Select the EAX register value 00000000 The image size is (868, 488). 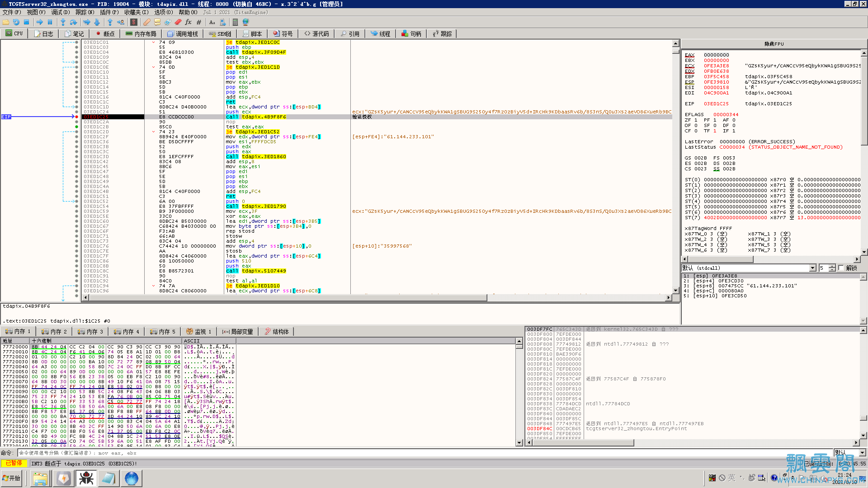pos(716,55)
